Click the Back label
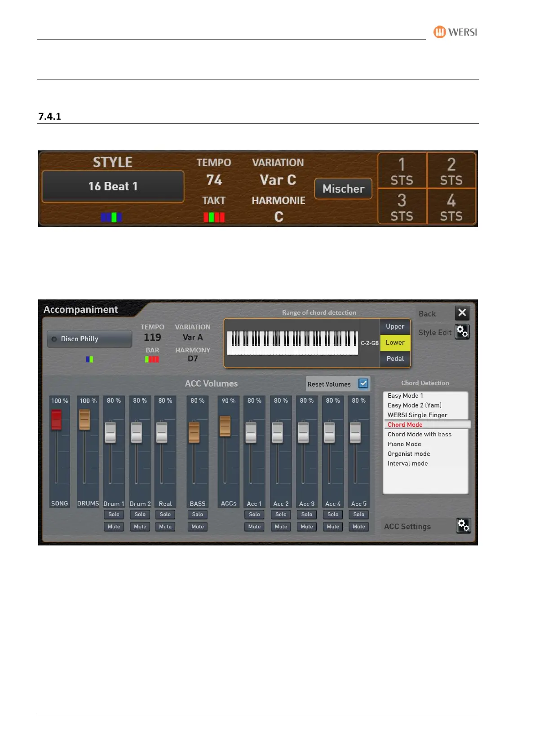The height and width of the screenshot is (756, 535). point(427,314)
